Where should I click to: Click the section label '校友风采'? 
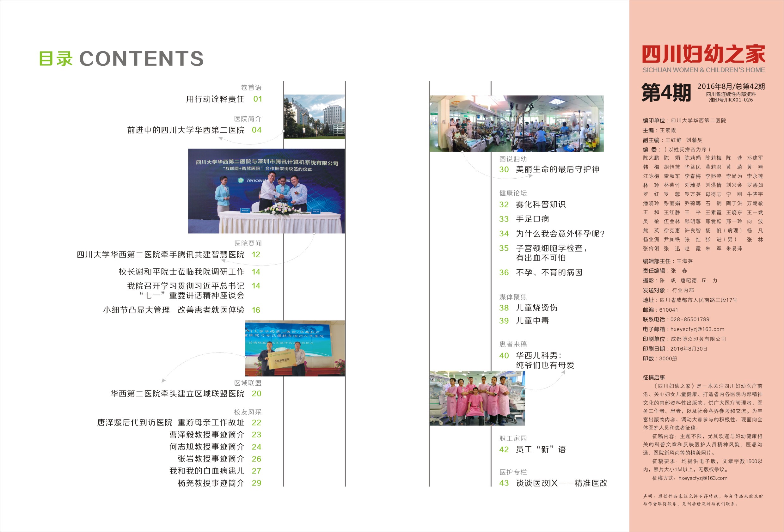(x=248, y=412)
